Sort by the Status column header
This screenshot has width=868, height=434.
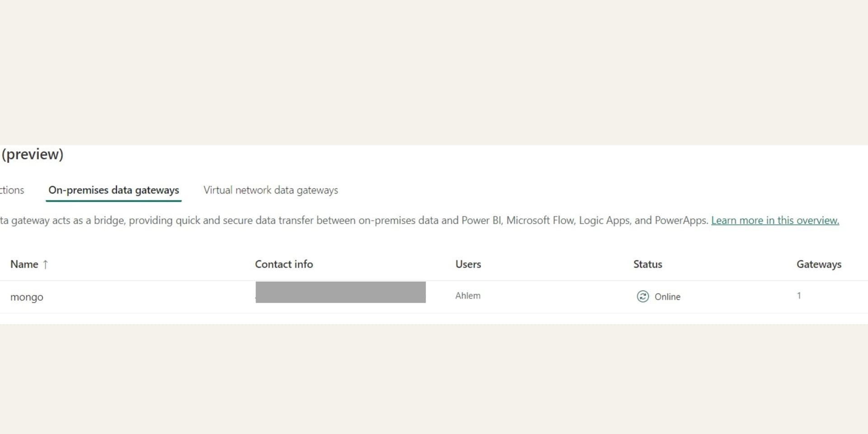(x=647, y=264)
